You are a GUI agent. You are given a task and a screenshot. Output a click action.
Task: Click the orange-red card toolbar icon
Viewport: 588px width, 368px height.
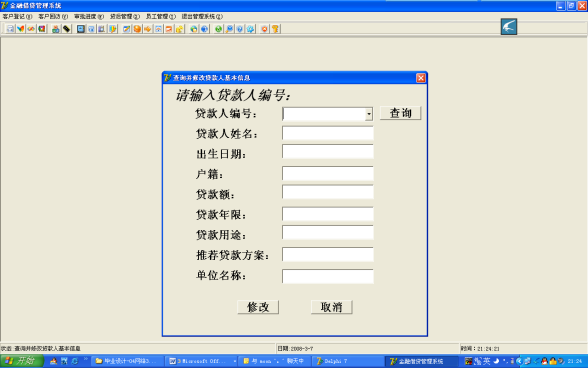coord(169,29)
